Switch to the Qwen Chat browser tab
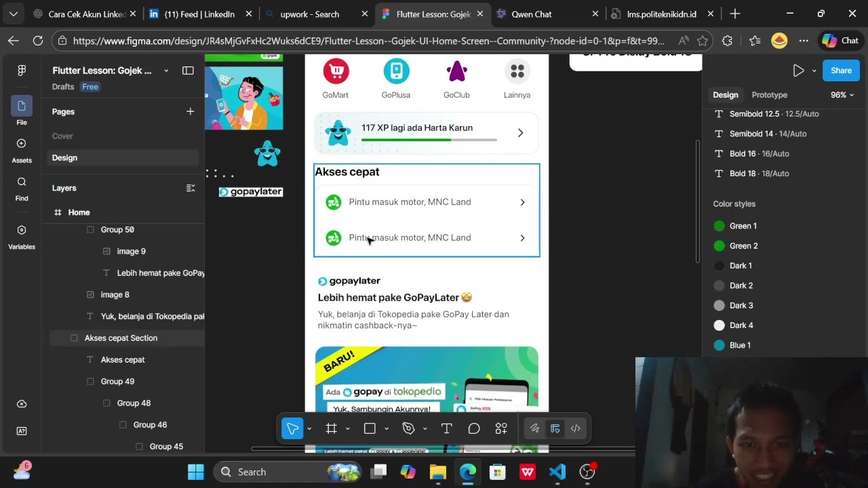 (549, 14)
